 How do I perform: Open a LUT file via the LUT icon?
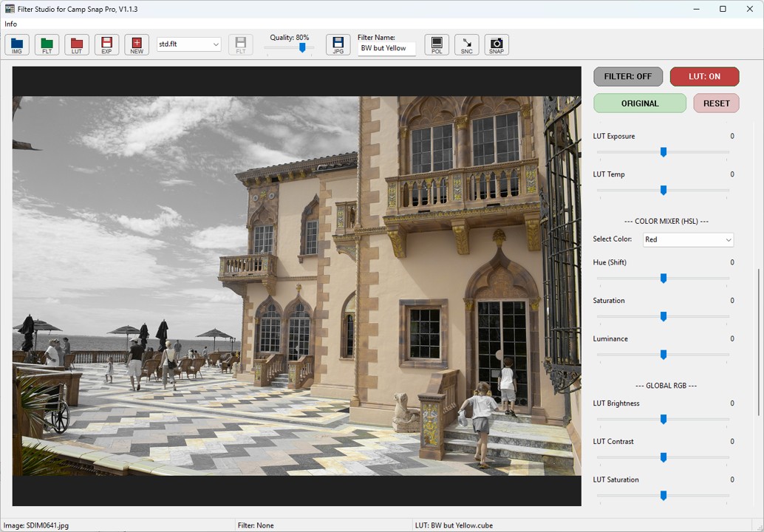tap(77, 44)
